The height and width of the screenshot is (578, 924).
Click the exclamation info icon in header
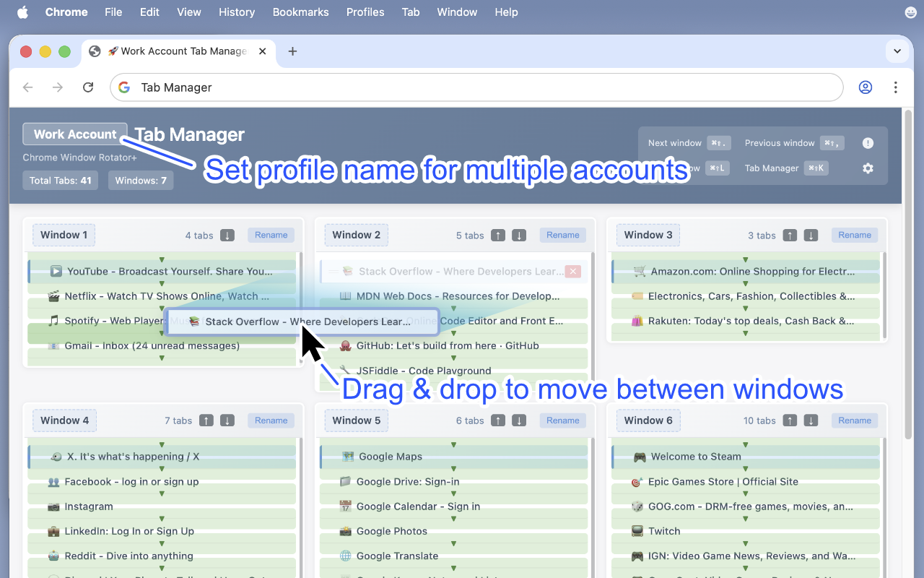coord(868,143)
